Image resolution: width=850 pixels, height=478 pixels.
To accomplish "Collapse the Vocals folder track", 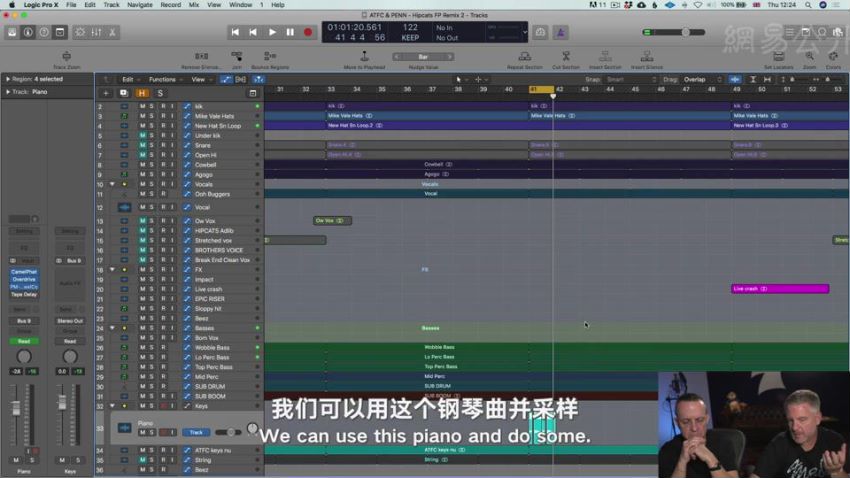I will coord(112,184).
